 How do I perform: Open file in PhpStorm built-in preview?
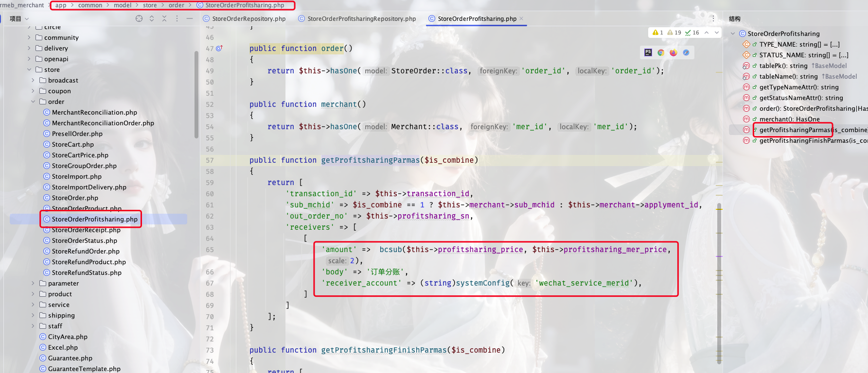(x=648, y=52)
